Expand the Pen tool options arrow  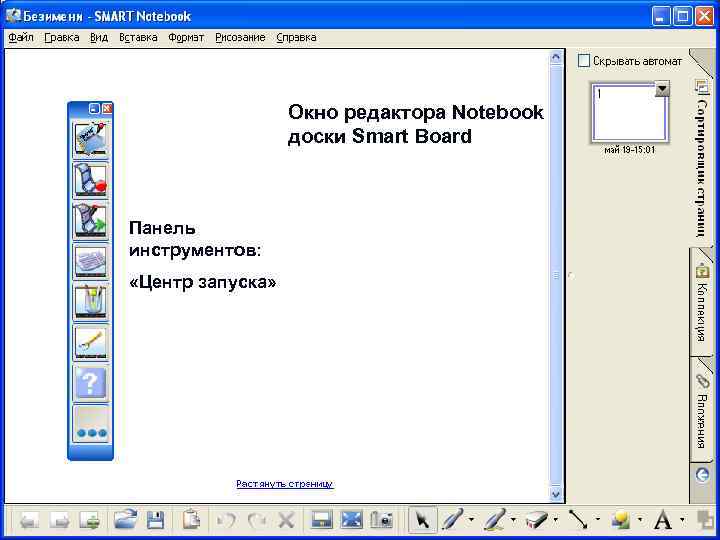(471, 520)
